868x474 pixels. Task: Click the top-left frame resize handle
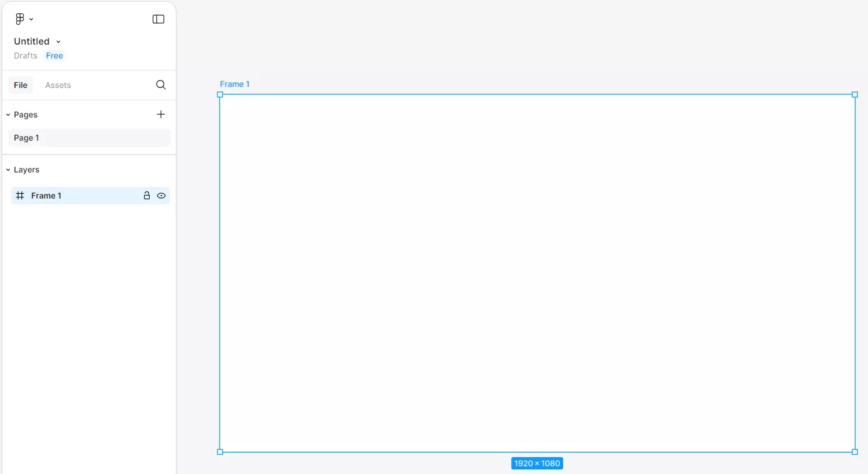coord(220,94)
